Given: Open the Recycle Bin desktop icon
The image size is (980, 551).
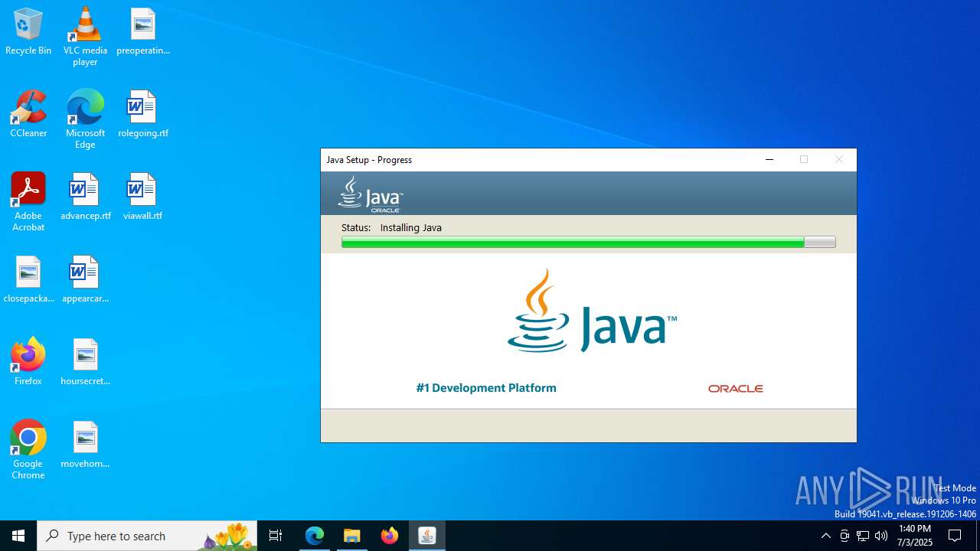Looking at the screenshot, I should coord(28,31).
